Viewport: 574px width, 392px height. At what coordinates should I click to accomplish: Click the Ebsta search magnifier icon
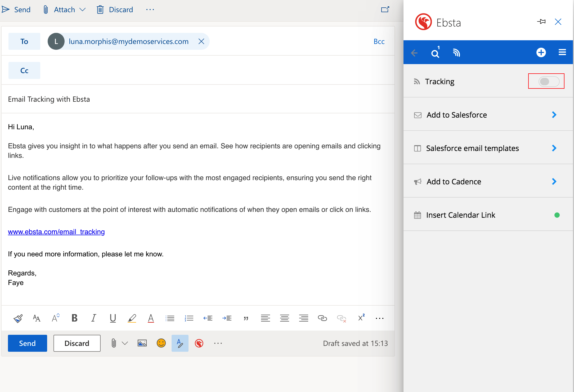(435, 53)
